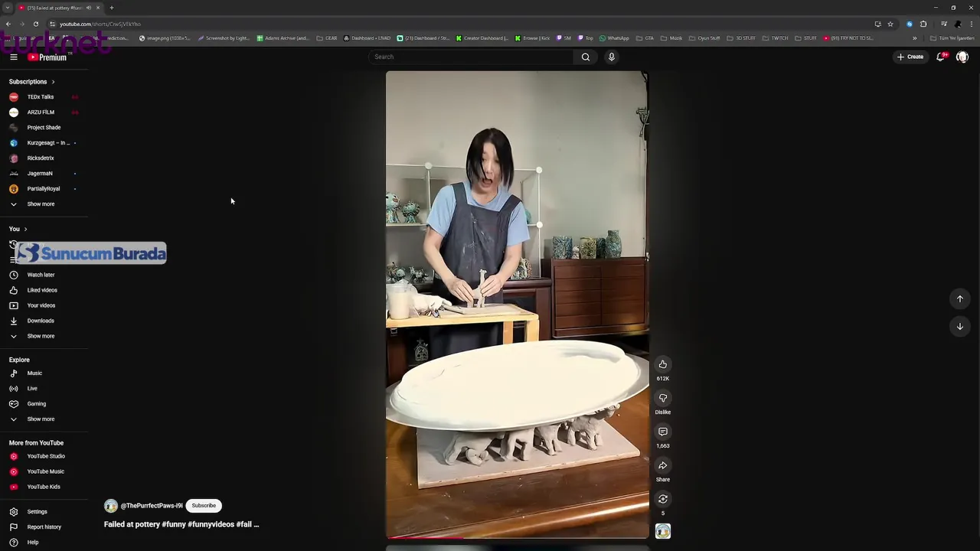Image resolution: width=980 pixels, height=551 pixels.
Task: Open YouTube Studio
Action: [x=46, y=456]
